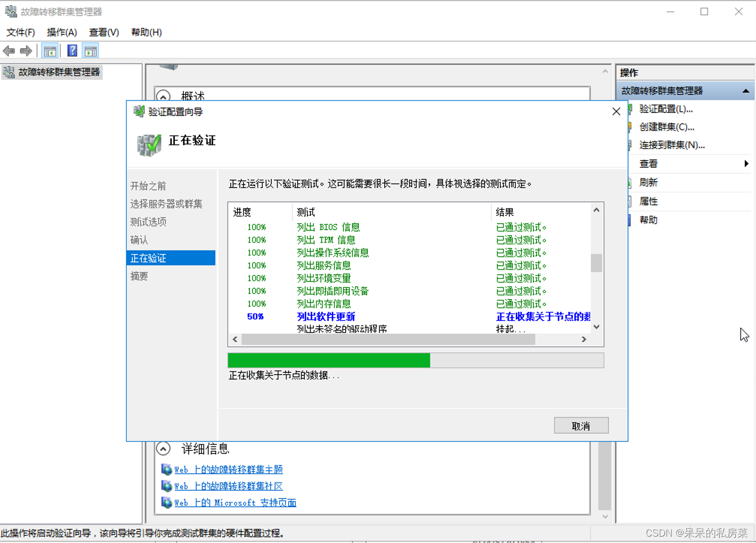Open the 操作(A) menu
This screenshot has height=543, width=756.
(62, 33)
